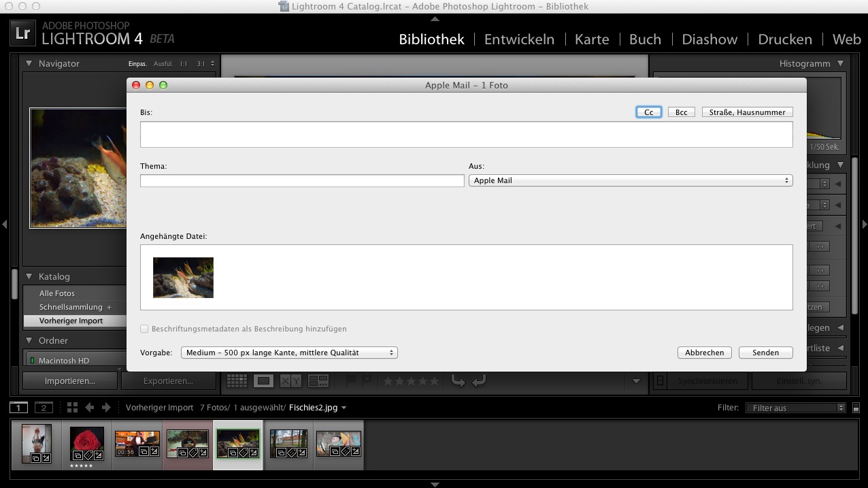Screen dimensions: 868x488
Task: Open the Buch module
Action: pos(645,39)
